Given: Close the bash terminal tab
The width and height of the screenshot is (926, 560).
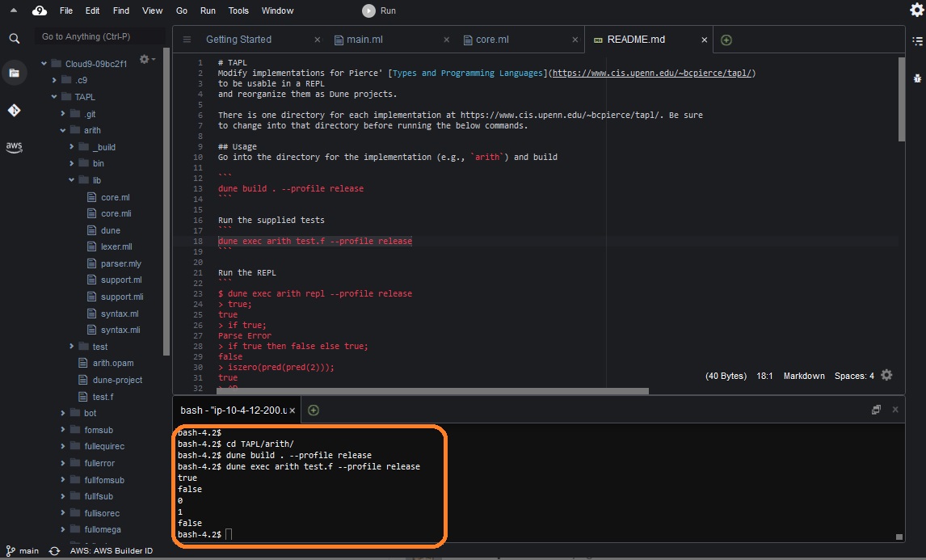Looking at the screenshot, I should tap(293, 410).
